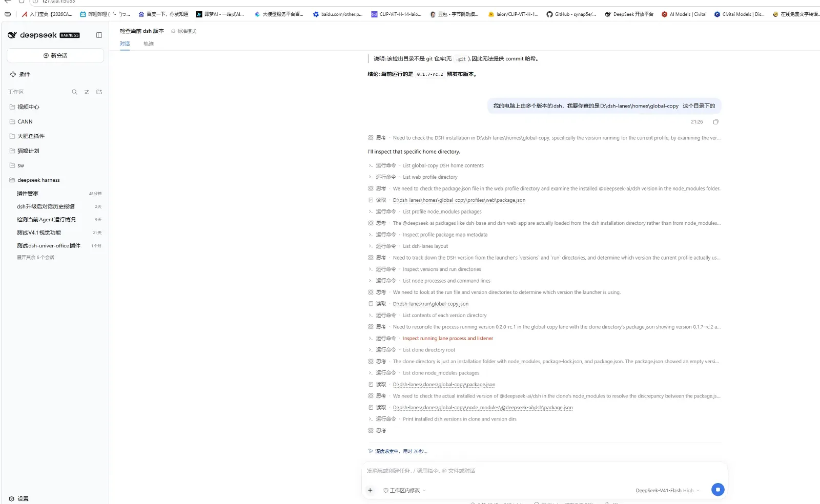Expand step List clone node_modules packages
Viewport: 820px width, 504px height.
tap(424, 373)
